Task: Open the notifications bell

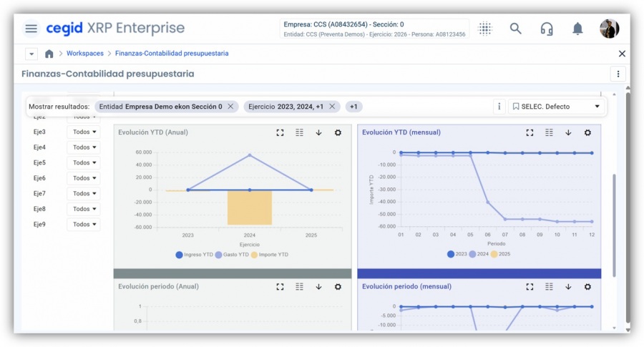Action: tap(577, 29)
